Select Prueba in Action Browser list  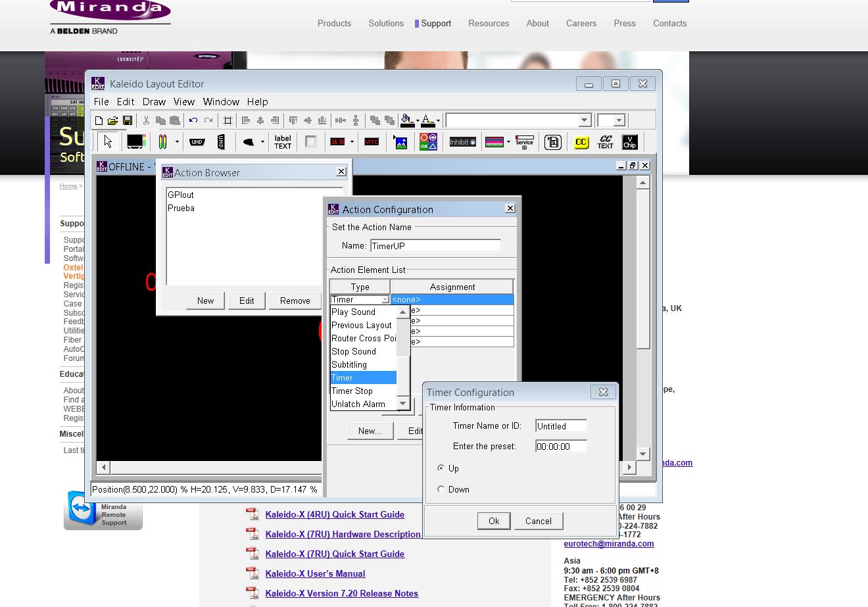pos(181,208)
